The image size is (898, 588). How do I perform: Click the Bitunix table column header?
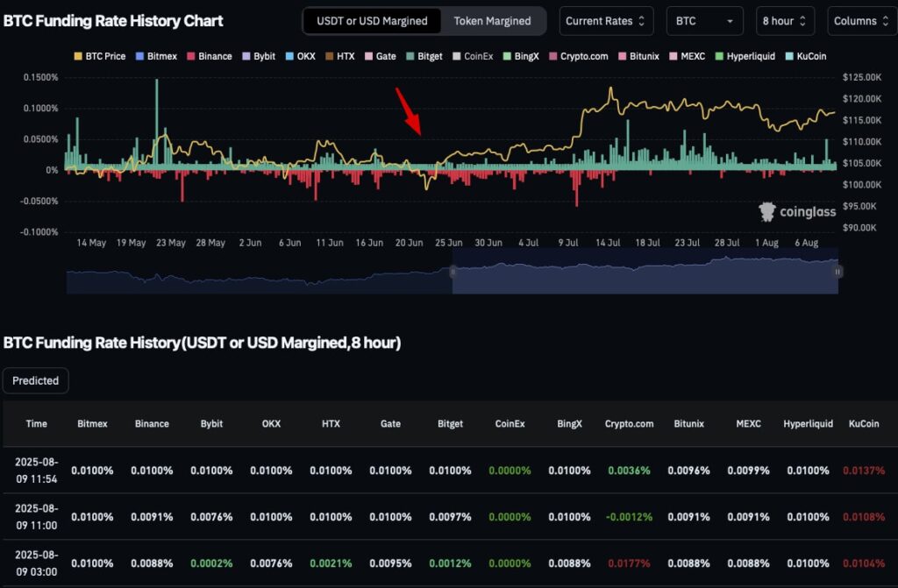click(x=688, y=423)
